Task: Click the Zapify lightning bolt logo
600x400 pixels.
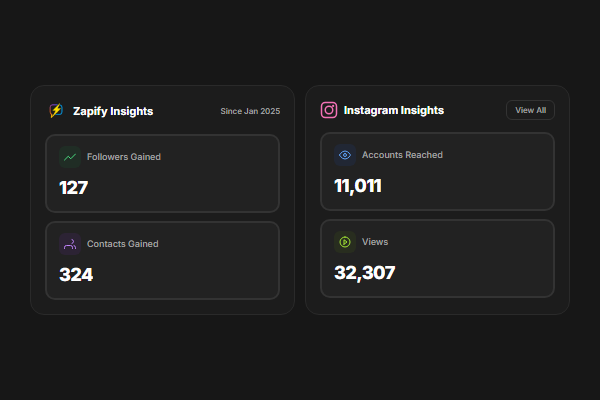Action: (x=56, y=111)
